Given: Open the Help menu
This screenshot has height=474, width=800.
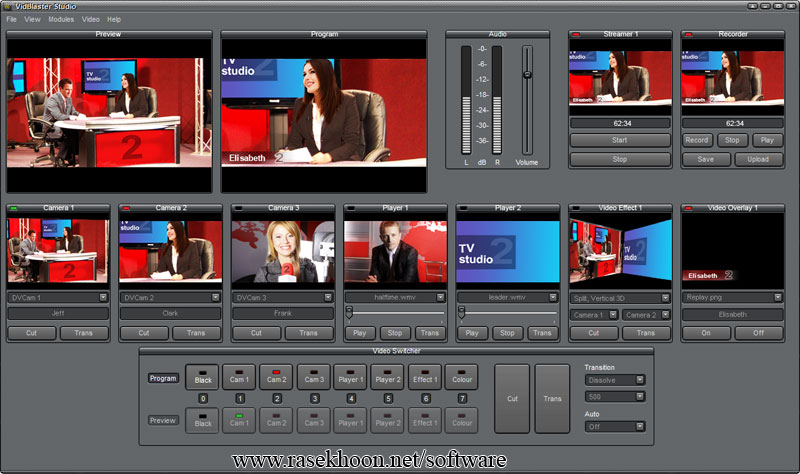Looking at the screenshot, I should tap(114, 19).
